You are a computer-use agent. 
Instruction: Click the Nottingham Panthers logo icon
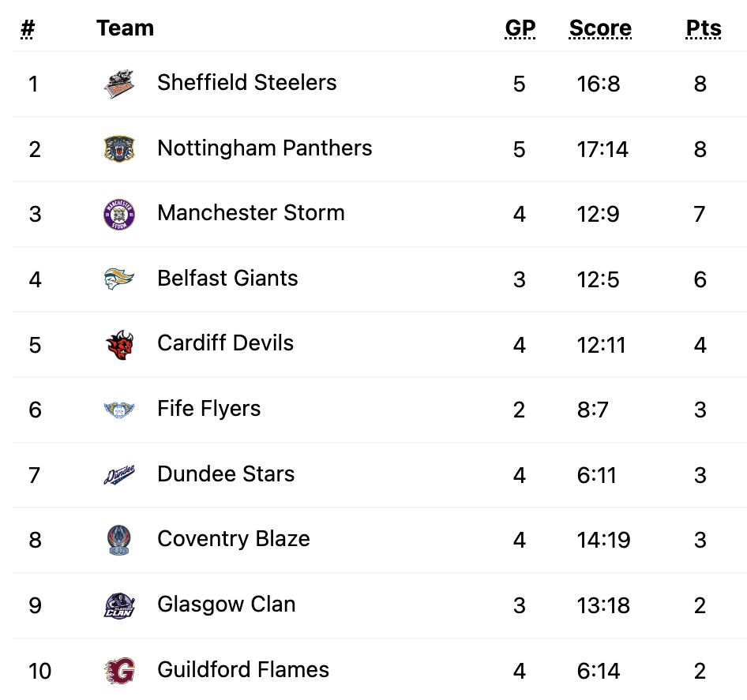[119, 149]
